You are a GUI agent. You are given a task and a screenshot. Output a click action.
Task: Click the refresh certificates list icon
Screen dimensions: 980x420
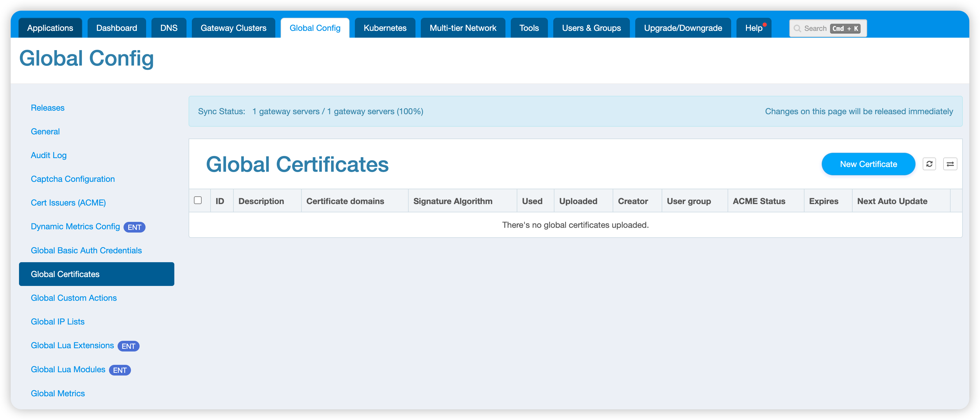[x=929, y=164]
